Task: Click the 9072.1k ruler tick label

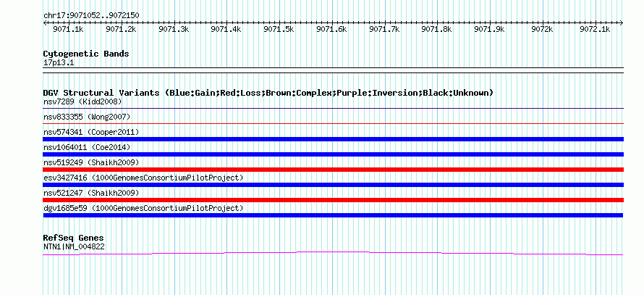Action: (595, 29)
